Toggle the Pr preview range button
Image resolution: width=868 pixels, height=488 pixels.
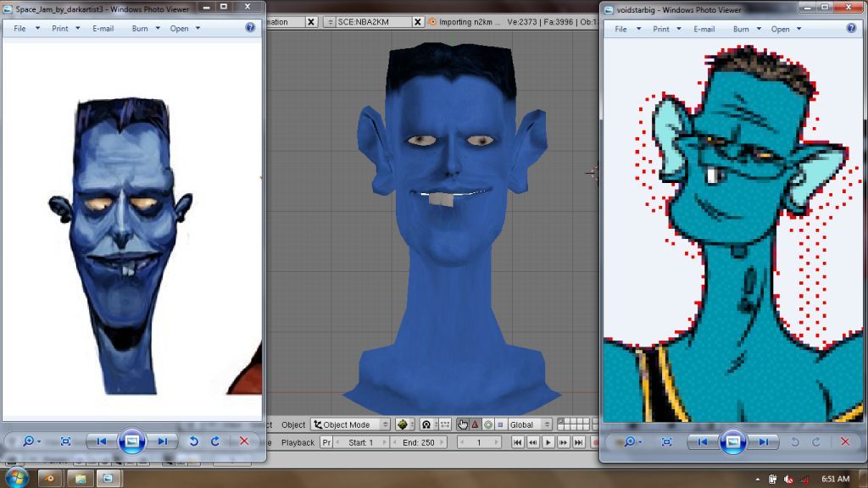click(x=326, y=442)
